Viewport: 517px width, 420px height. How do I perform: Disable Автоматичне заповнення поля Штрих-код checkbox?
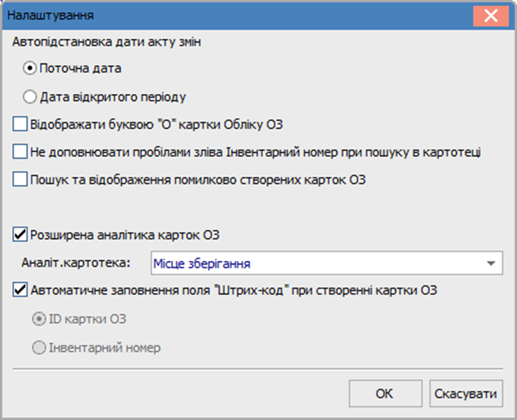20,290
